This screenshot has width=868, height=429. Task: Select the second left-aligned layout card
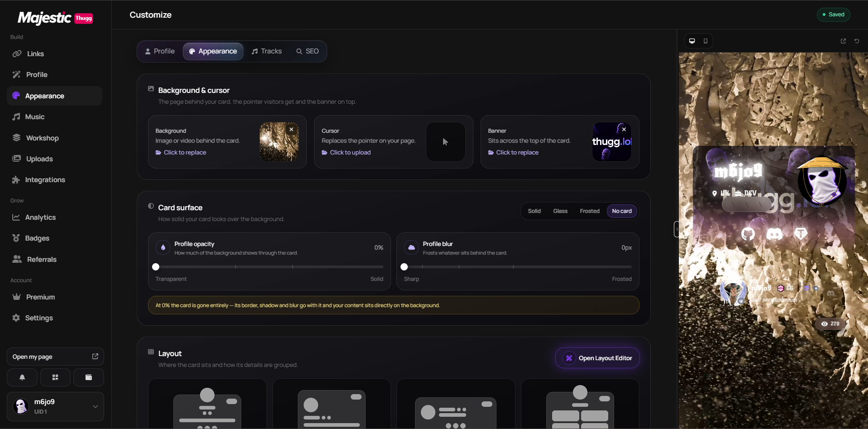(331, 404)
